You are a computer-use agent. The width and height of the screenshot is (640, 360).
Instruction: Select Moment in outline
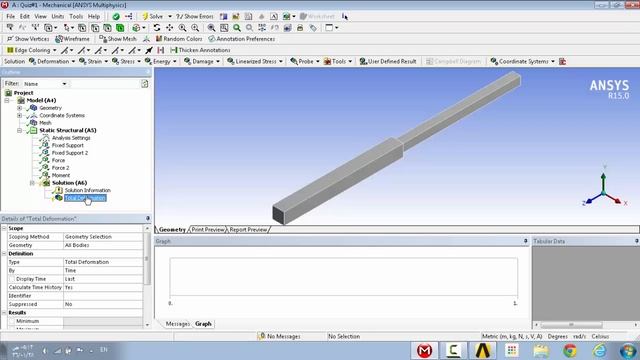coord(60,176)
